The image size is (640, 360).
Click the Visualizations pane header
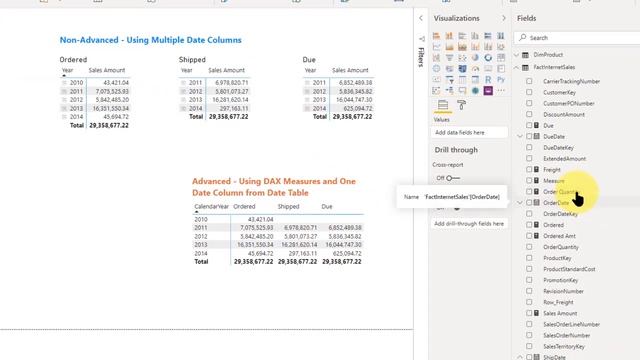(x=456, y=18)
